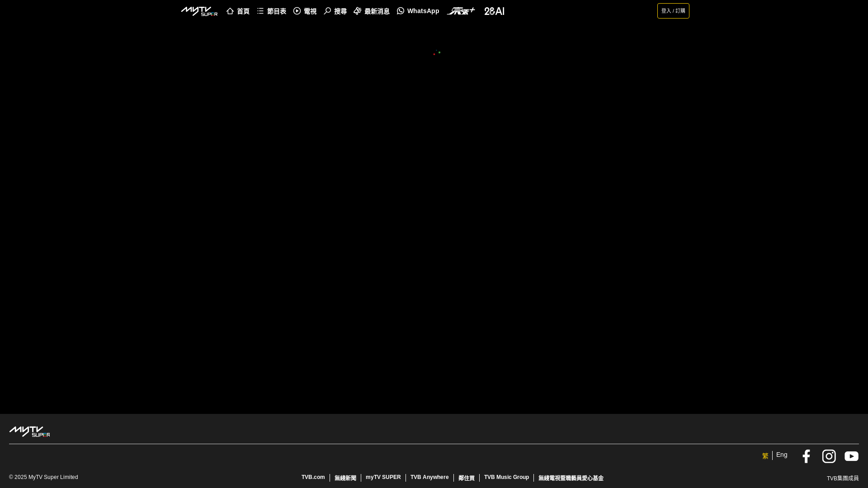This screenshot has width=868, height=488.
Task: Open the 節目表 programme schedule
Action: click(271, 11)
